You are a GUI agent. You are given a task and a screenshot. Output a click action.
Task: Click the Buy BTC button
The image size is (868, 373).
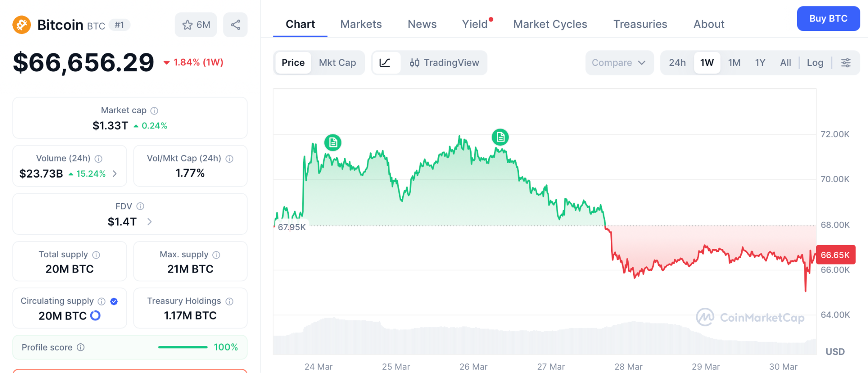[828, 19]
